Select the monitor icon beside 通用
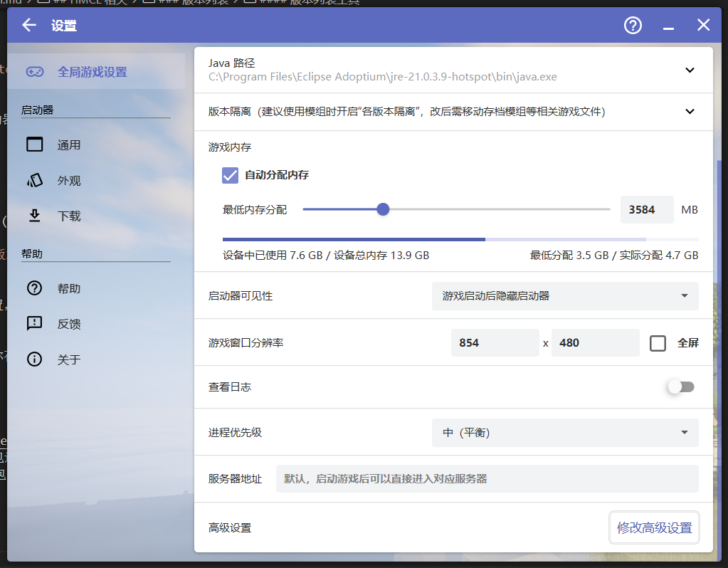The width and height of the screenshot is (728, 568). pos(34,144)
